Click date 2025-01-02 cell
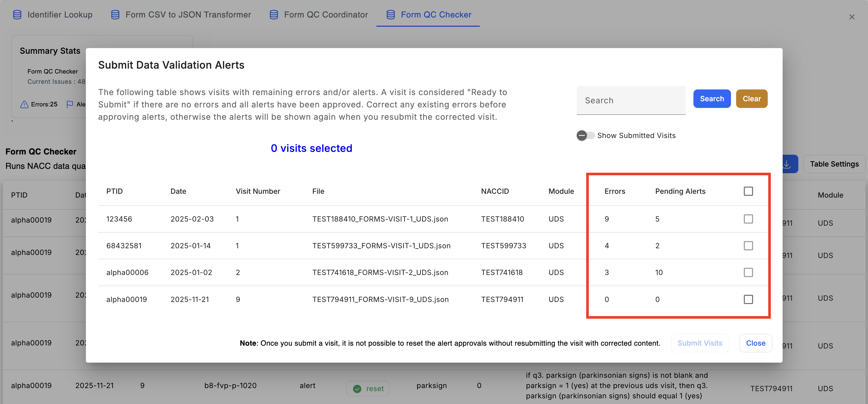Screen dimensions: 868x404 pos(191,272)
